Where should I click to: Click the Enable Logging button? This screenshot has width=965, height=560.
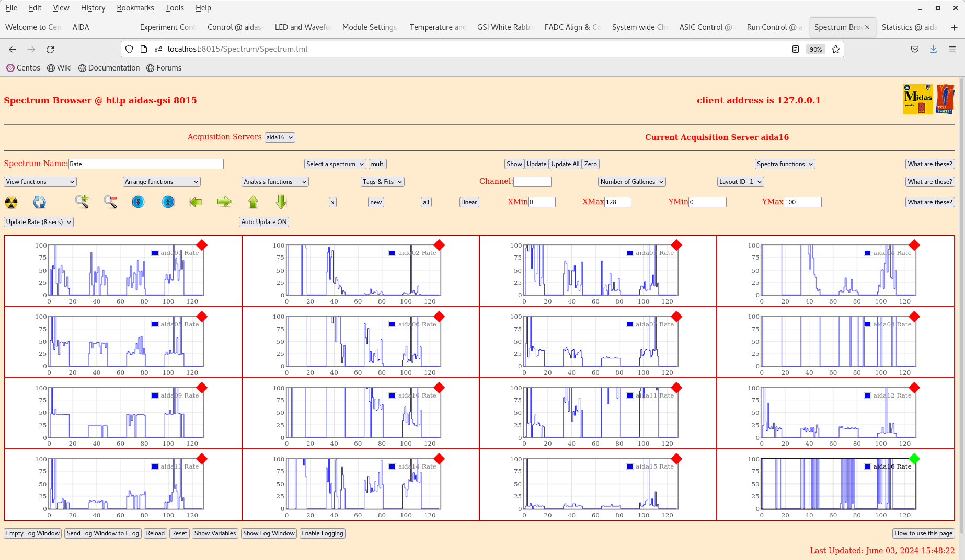[x=323, y=533]
